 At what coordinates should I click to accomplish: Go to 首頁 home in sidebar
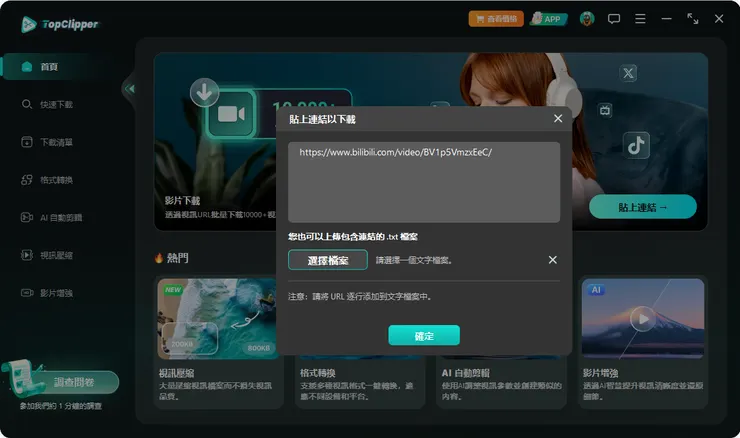click(50, 67)
